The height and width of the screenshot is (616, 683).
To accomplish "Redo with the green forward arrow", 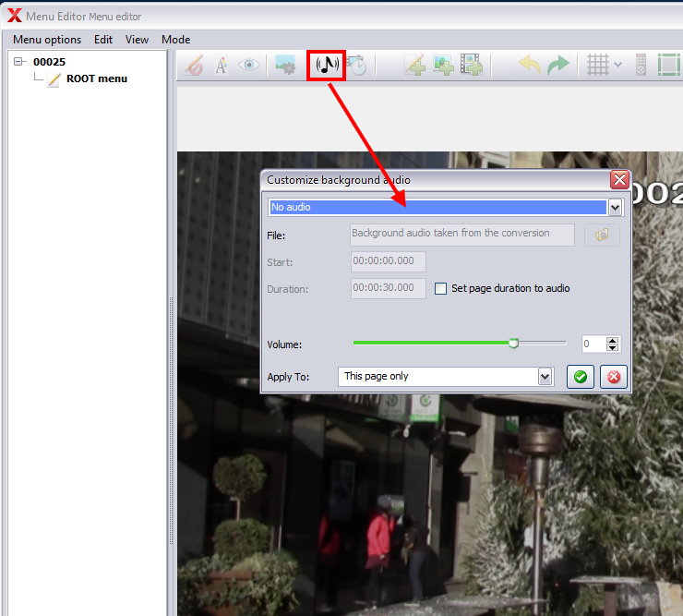I will 558,65.
